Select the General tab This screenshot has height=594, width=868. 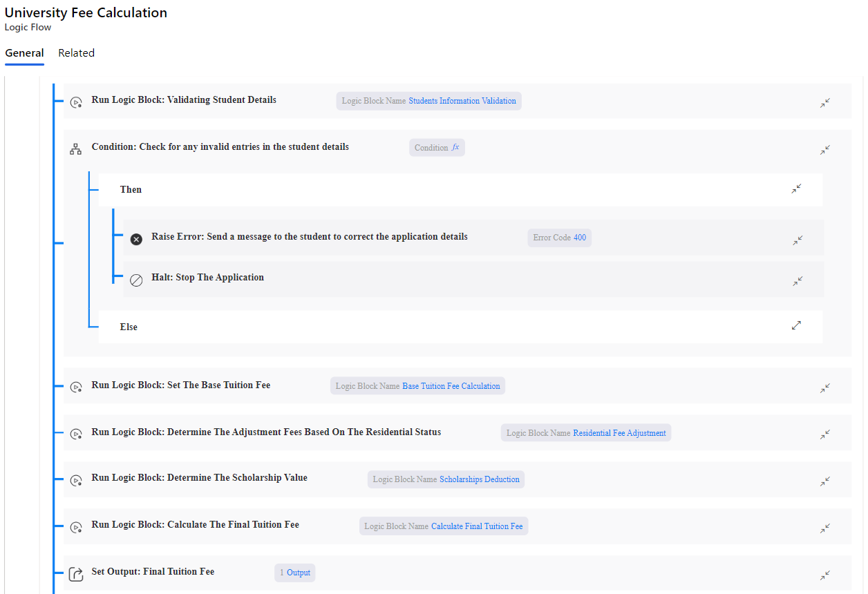24,53
